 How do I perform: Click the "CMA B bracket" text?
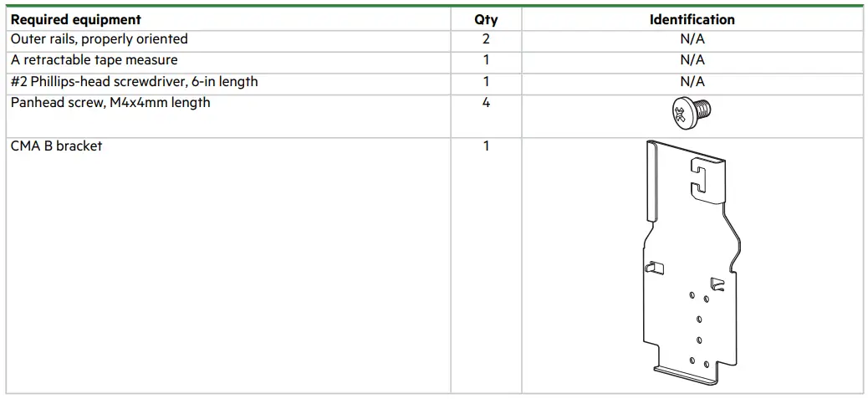57,146
